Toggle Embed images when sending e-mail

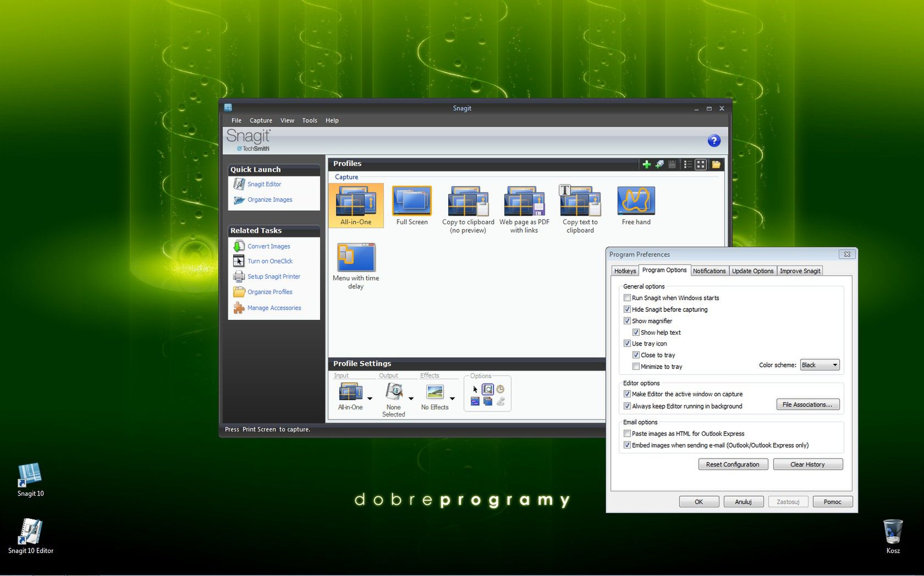[627, 445]
